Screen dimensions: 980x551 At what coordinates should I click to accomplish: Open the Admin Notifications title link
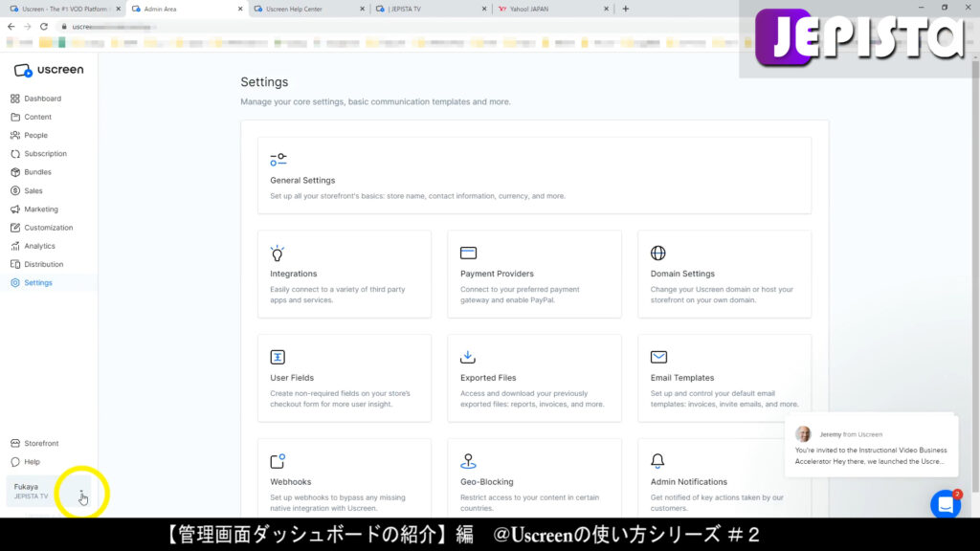tap(689, 482)
